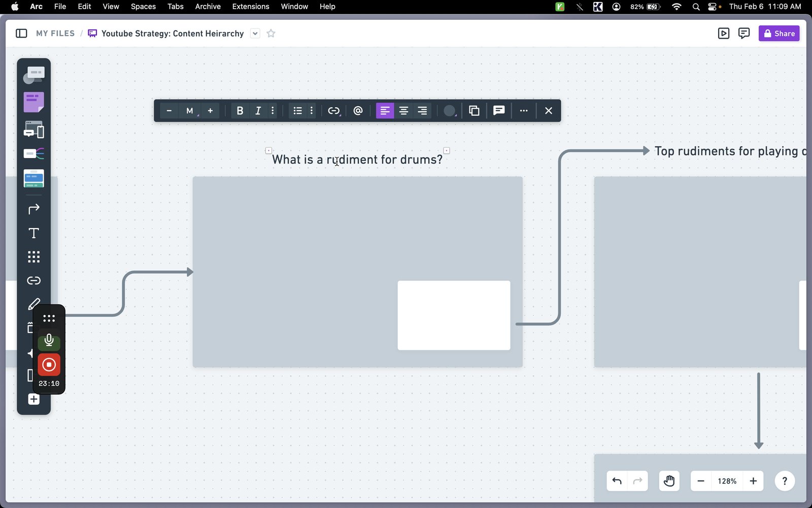Open the device wireframe tool
The width and height of the screenshot is (812, 508).
click(33, 130)
